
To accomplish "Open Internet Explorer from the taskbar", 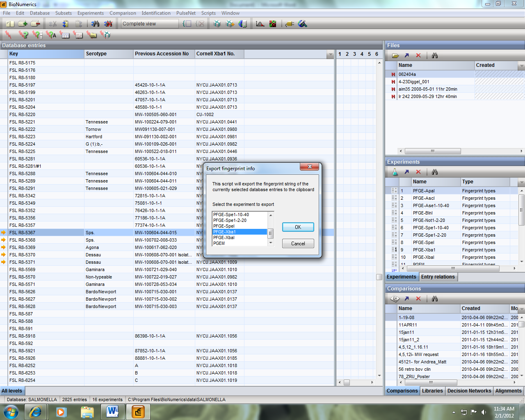I will click(x=35, y=412).
